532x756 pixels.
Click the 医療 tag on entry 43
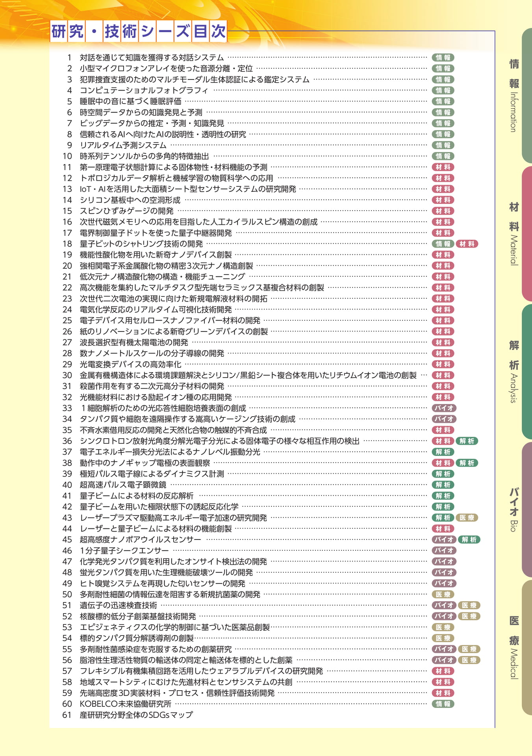(467, 518)
